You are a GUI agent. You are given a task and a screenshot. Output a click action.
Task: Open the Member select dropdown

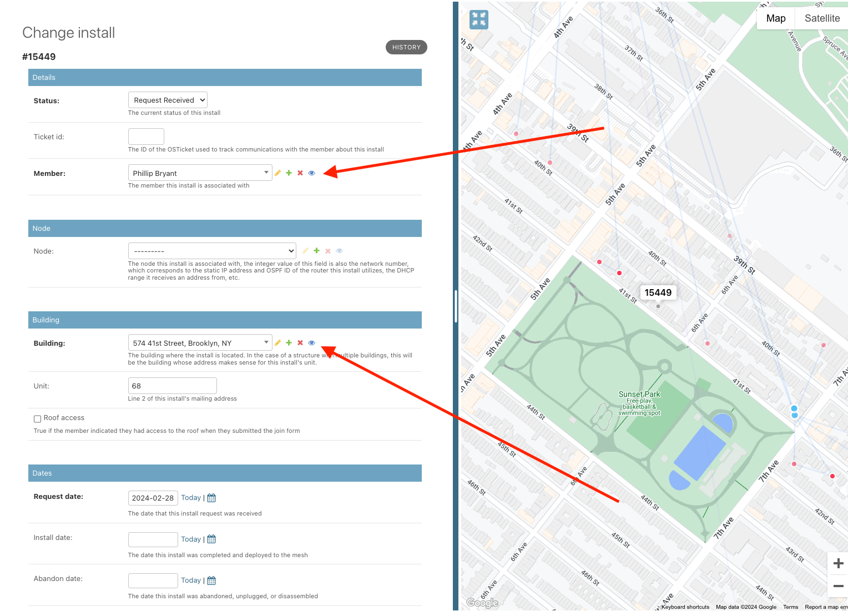coord(200,173)
